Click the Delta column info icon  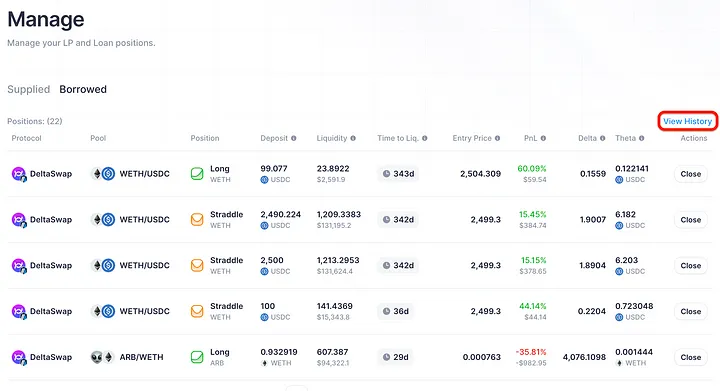coord(602,138)
